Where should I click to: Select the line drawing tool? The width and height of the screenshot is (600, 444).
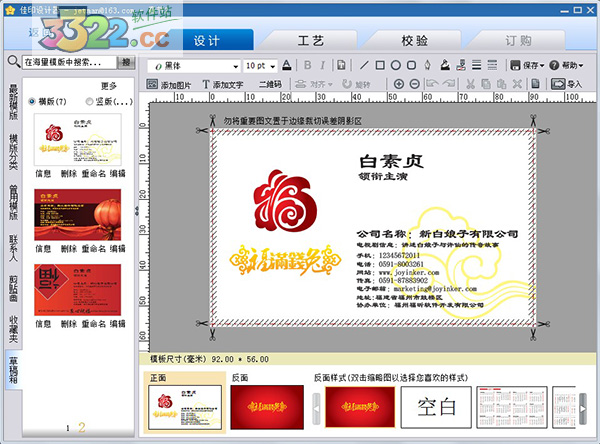click(364, 66)
